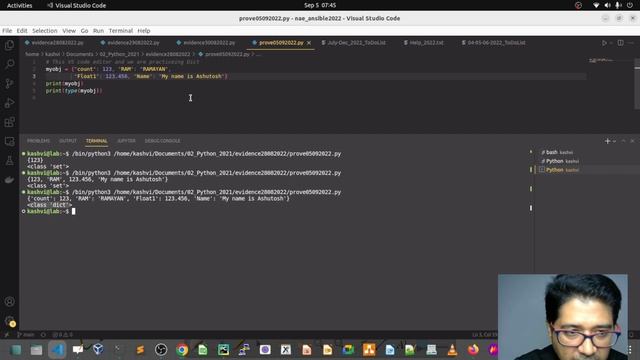Image resolution: width=640 pixels, height=360 pixels.
Task: Click the Documents breadcrumb segment
Action: 80,54
